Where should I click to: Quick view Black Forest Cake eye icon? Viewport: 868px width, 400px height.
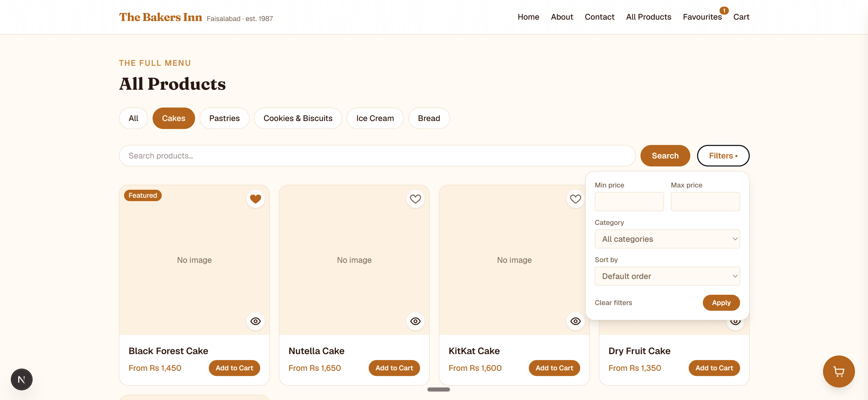[255, 321]
